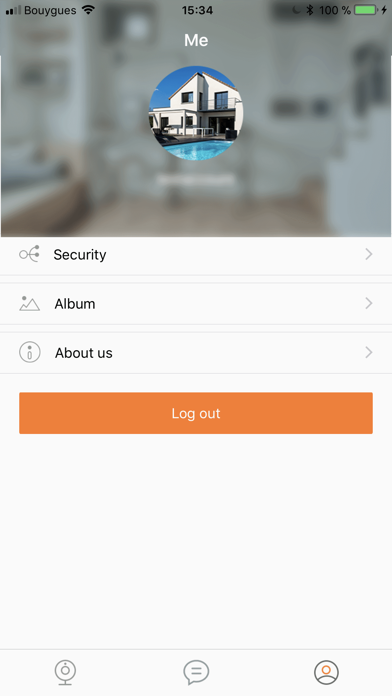Tap the 15:34 clock in status bar
Image resolution: width=392 pixels, height=696 pixels.
point(197,10)
